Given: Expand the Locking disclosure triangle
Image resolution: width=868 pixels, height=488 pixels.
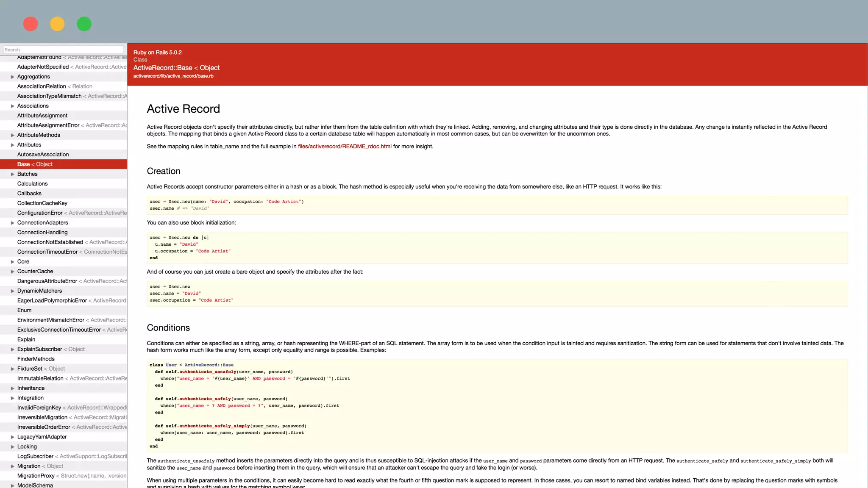Looking at the screenshot, I should tap(12, 447).
